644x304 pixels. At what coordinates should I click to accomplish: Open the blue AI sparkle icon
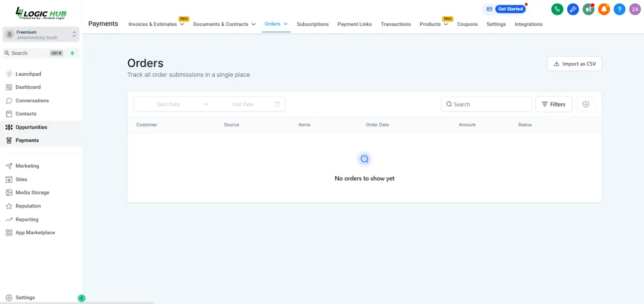click(x=573, y=9)
